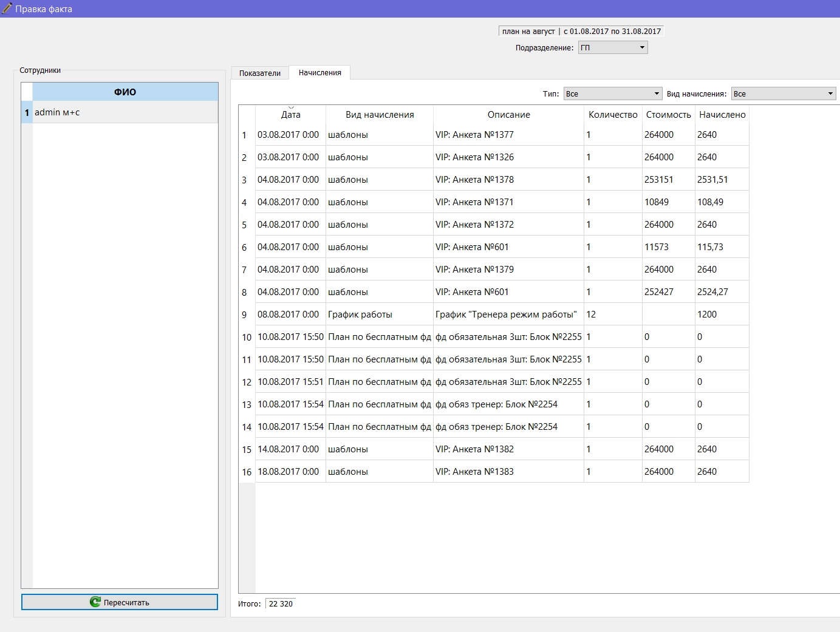Click the sort arrow above the Дата column
Image resolution: width=840 pixels, height=632 pixels.
tap(291, 107)
